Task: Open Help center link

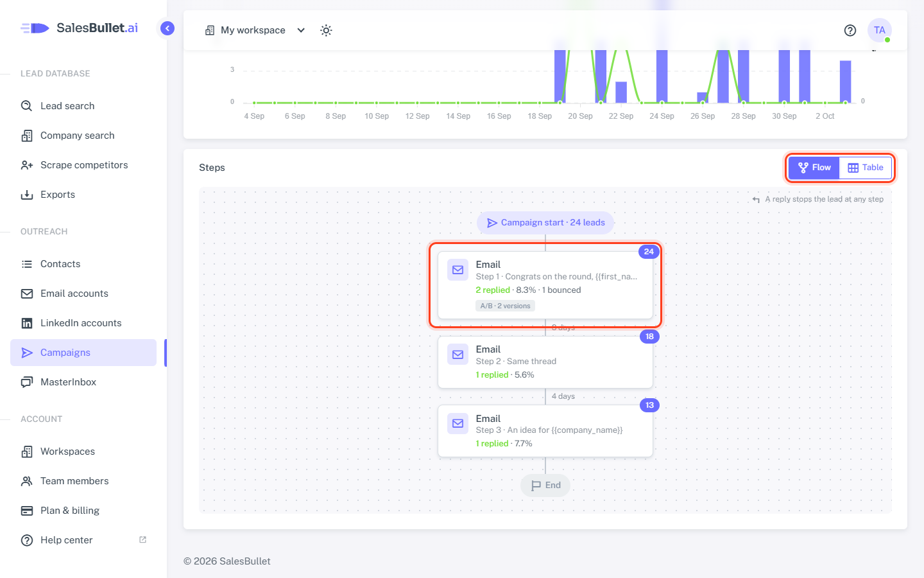Action: coord(83,540)
